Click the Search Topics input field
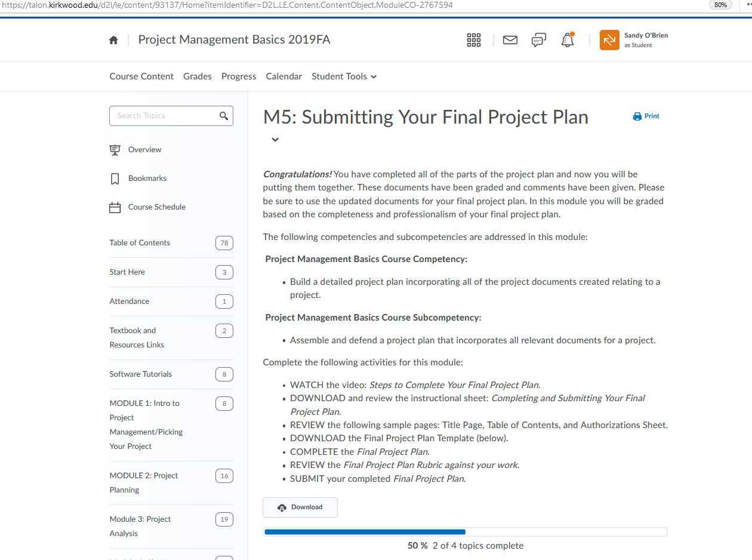This screenshot has height=560, width=752. point(161,115)
